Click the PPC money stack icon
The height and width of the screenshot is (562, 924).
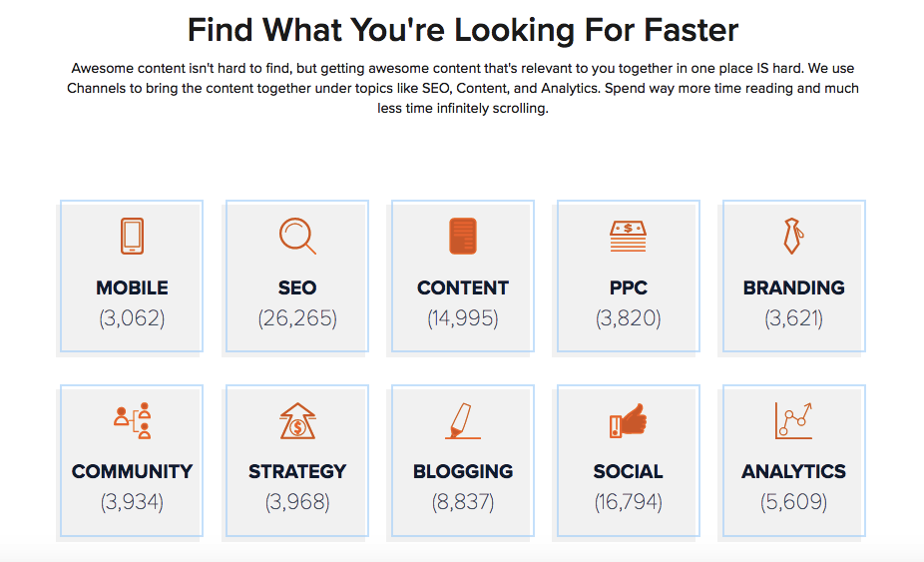[629, 237]
